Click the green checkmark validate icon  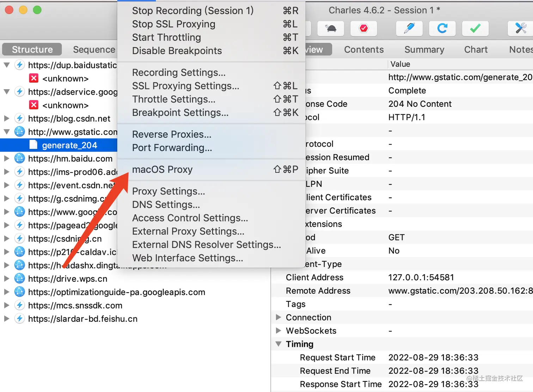(x=475, y=29)
